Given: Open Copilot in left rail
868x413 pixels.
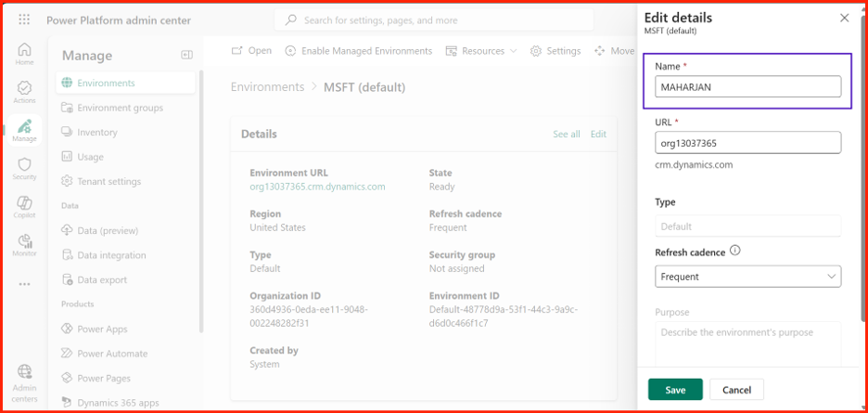Looking at the screenshot, I should (x=24, y=207).
